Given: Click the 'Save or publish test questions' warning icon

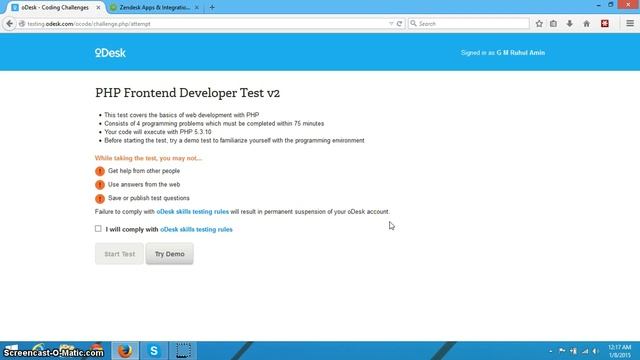Looking at the screenshot, I should pos(100,199).
